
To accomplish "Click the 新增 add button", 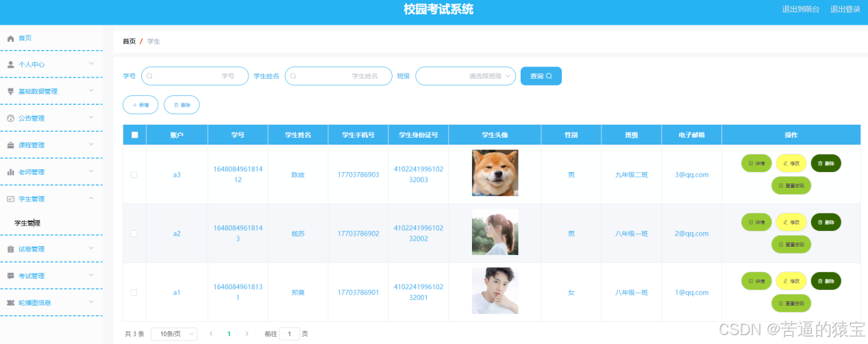I will tap(140, 105).
